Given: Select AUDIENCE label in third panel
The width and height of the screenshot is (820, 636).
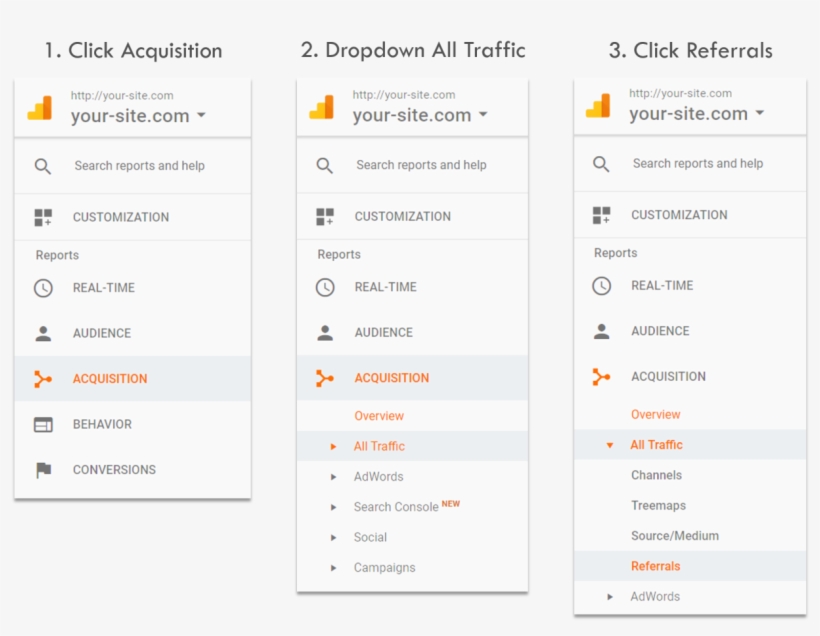Looking at the screenshot, I should coord(660,331).
